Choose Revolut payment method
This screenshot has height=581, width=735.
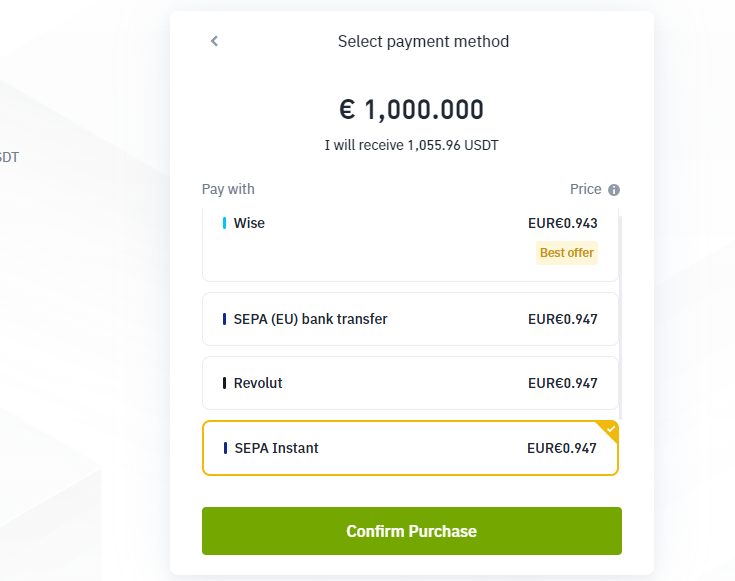coord(410,383)
